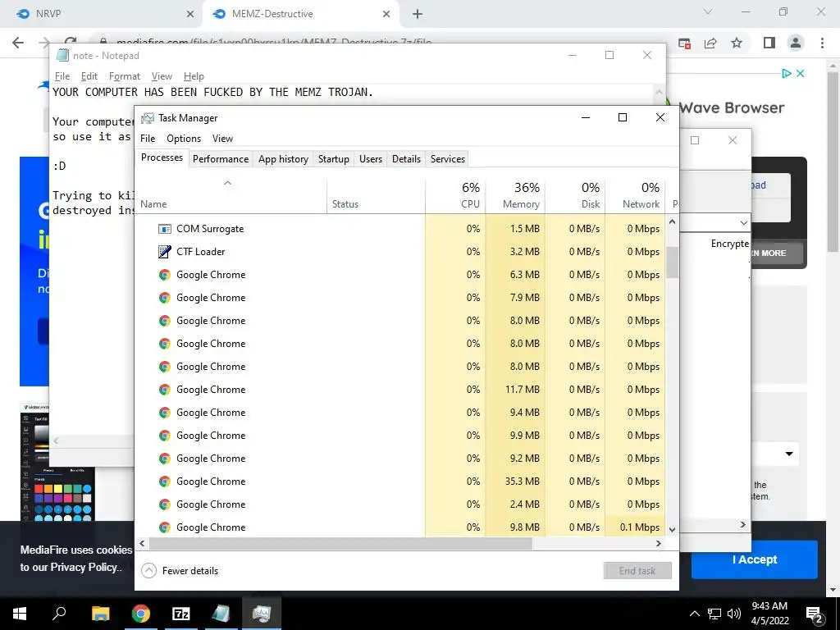This screenshot has height=630, width=840.
Task: Click Task Manager taskbar icon
Action: click(x=262, y=614)
